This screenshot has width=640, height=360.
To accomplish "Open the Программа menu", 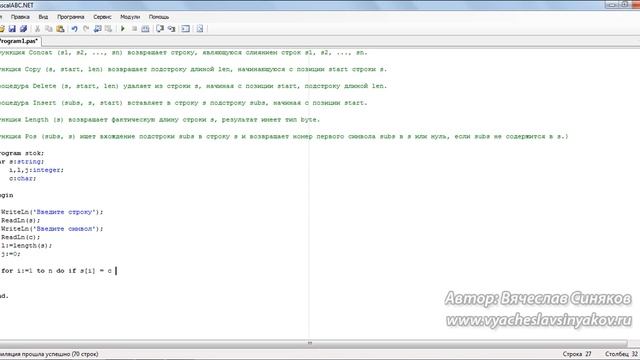I will (x=71, y=17).
